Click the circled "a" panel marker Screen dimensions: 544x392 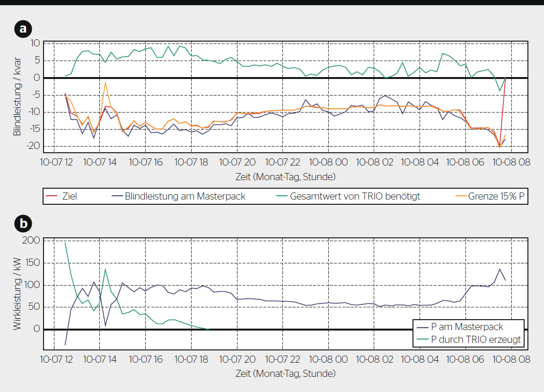point(23,29)
